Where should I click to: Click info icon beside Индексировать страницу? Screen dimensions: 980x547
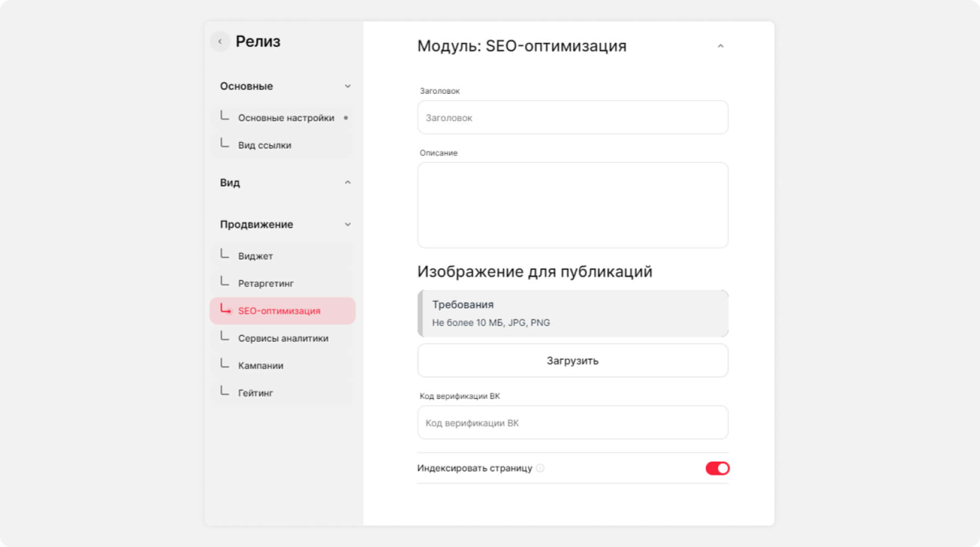[x=540, y=468]
